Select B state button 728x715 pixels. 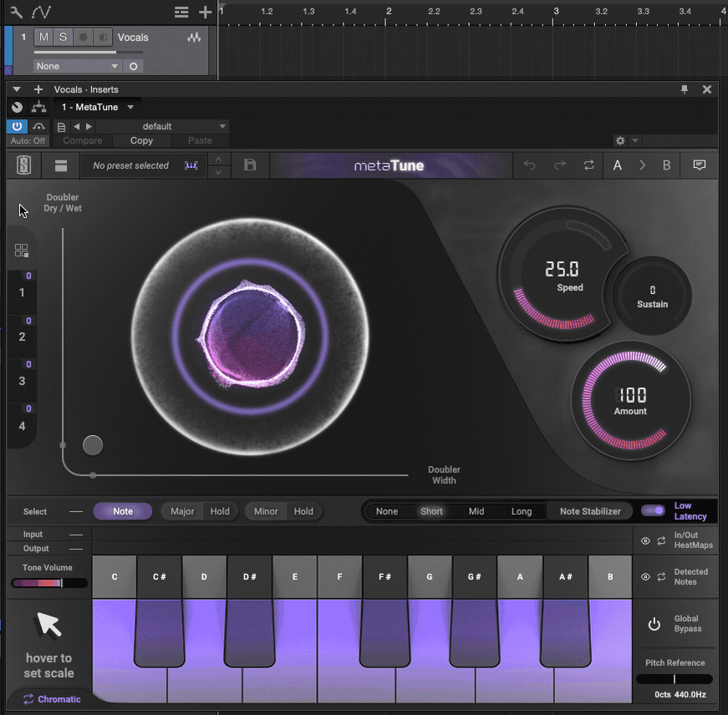coord(667,165)
